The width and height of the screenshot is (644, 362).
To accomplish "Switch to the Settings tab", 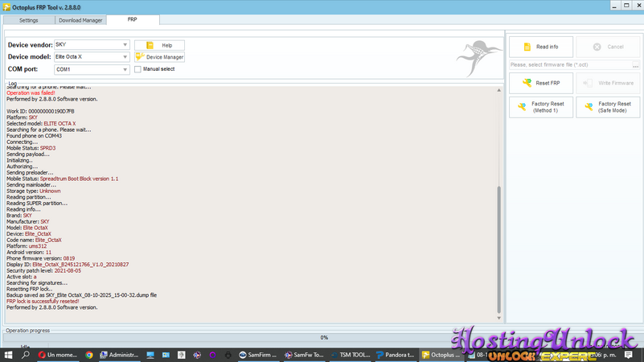I will [x=28, y=20].
